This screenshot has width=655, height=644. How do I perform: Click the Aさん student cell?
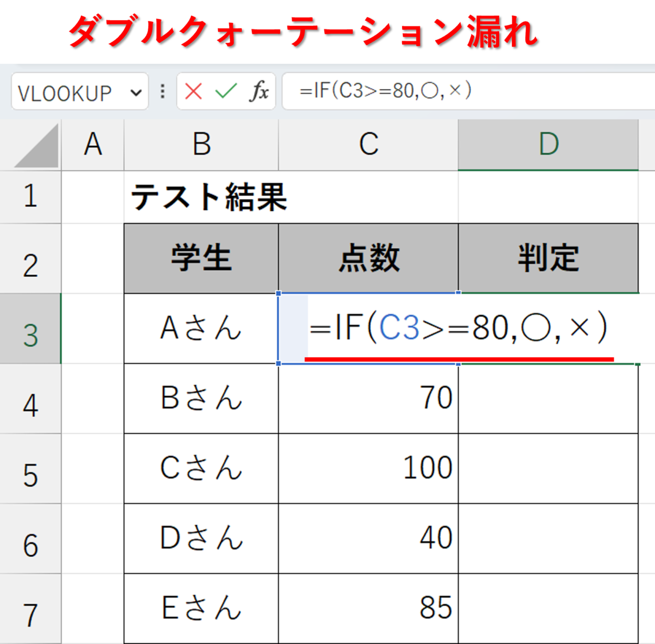(x=201, y=328)
